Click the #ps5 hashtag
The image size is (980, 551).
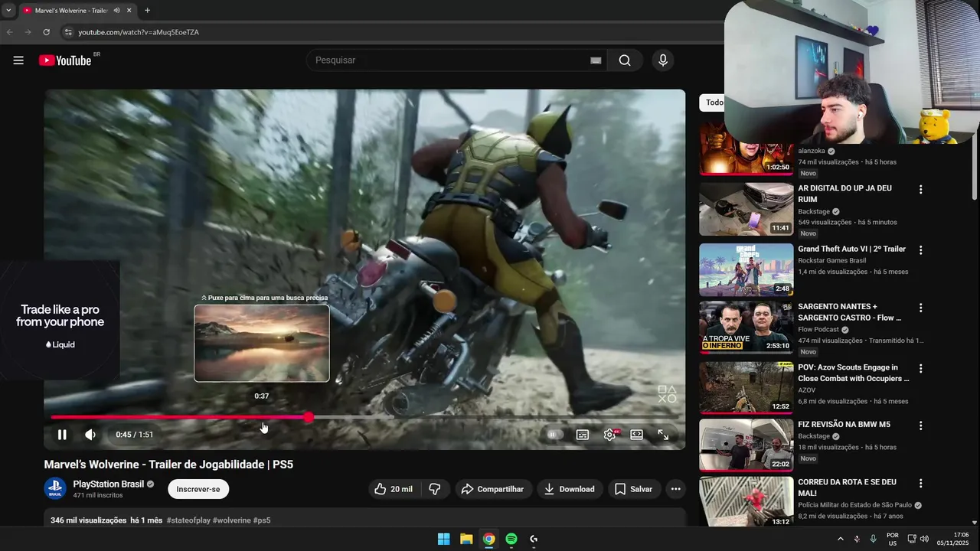click(x=262, y=520)
